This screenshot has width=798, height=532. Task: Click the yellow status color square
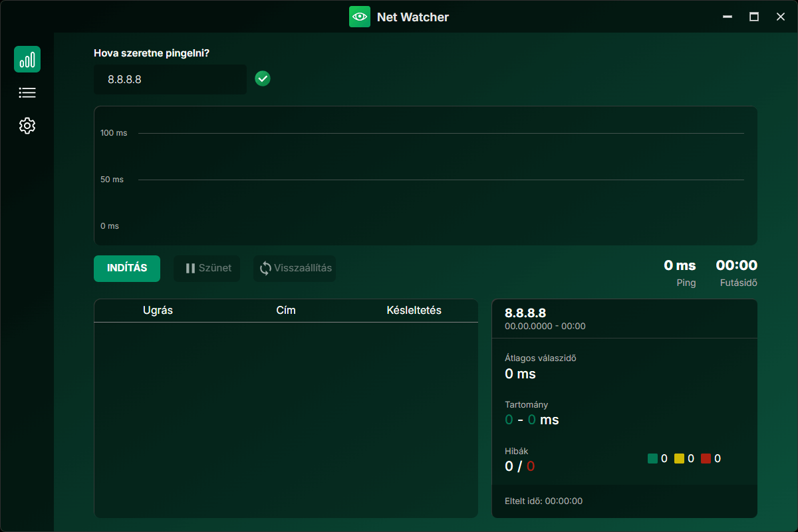tap(679, 459)
